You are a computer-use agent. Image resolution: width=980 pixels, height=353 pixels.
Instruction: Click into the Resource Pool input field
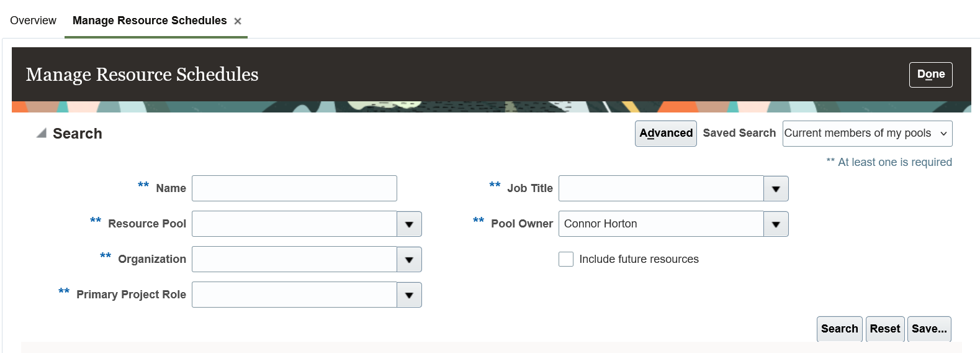coord(294,224)
